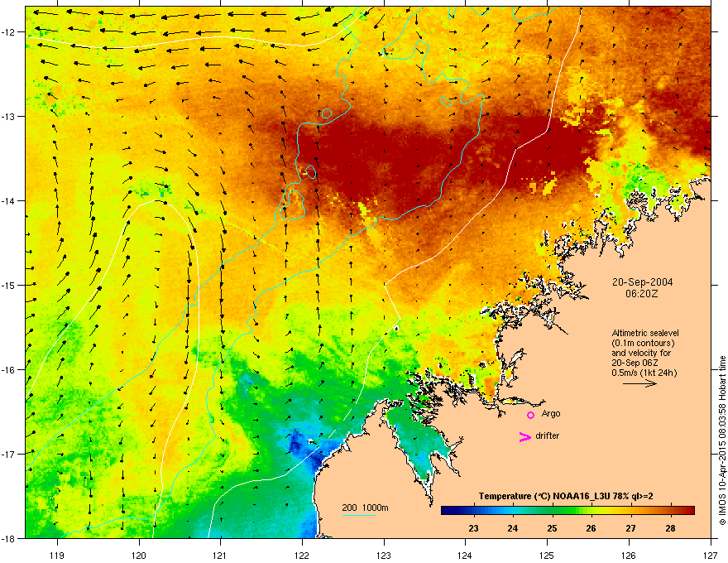Click the time label 06:20Z
The width and height of the screenshot is (728, 563).
(642, 294)
